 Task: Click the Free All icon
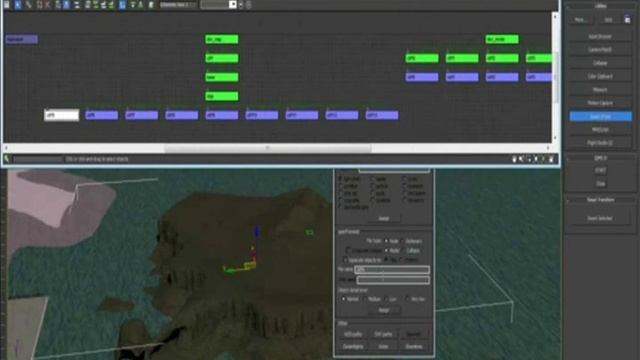coord(103,4)
